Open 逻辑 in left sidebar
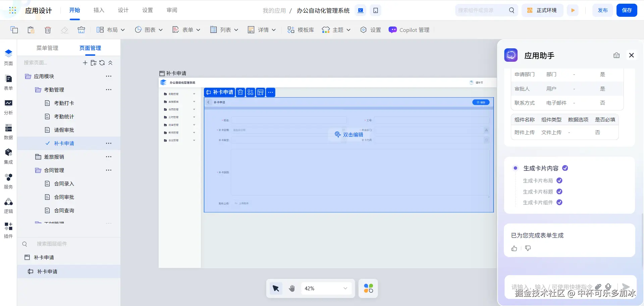The height and width of the screenshot is (306, 644). click(8, 206)
